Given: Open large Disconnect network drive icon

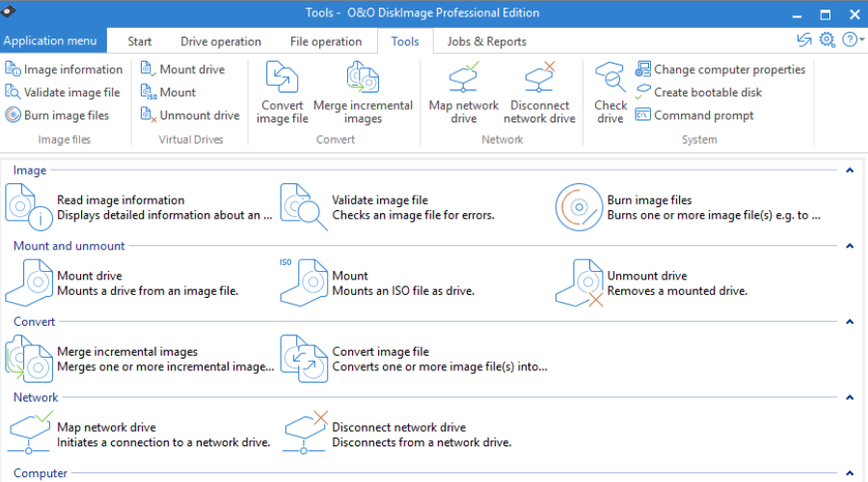Looking at the screenshot, I should pos(306,433).
